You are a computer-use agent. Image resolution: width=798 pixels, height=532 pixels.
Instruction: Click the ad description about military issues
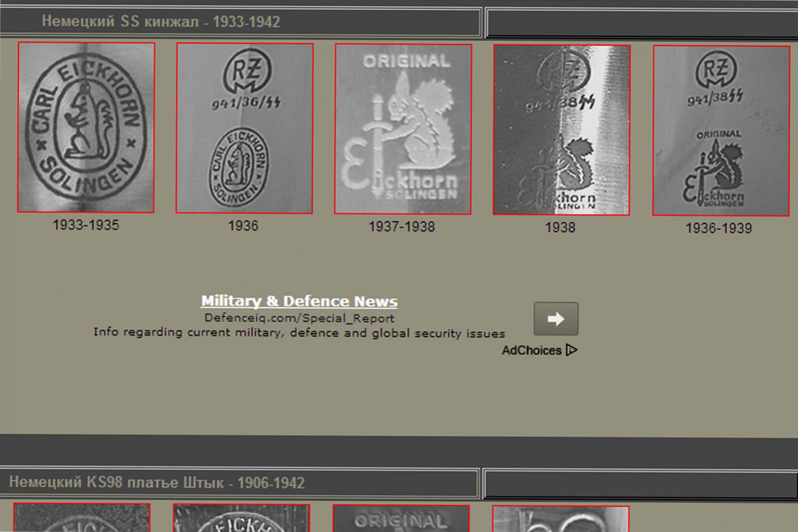(299, 333)
